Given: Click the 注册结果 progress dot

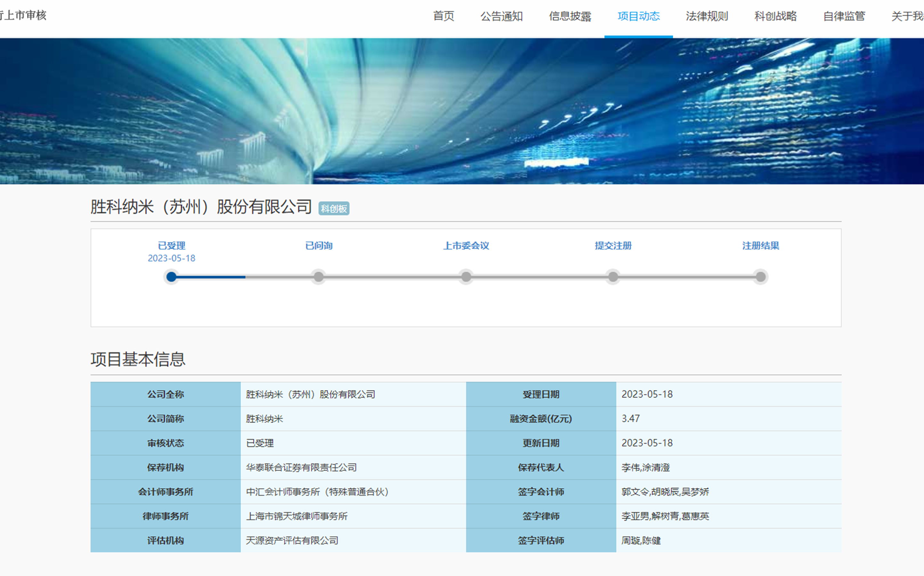Looking at the screenshot, I should click(760, 276).
